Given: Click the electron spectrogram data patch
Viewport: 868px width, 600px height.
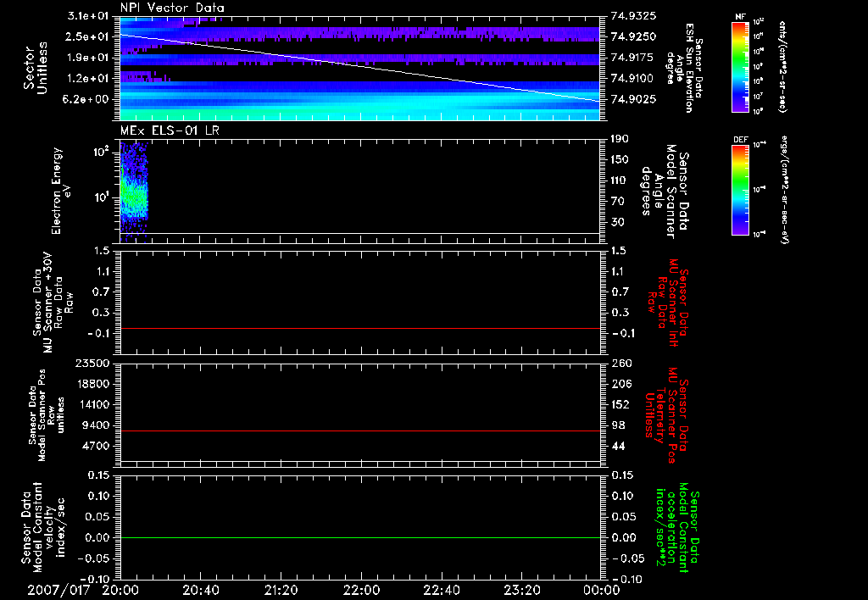Looking at the screenshot, I should 134,191.
